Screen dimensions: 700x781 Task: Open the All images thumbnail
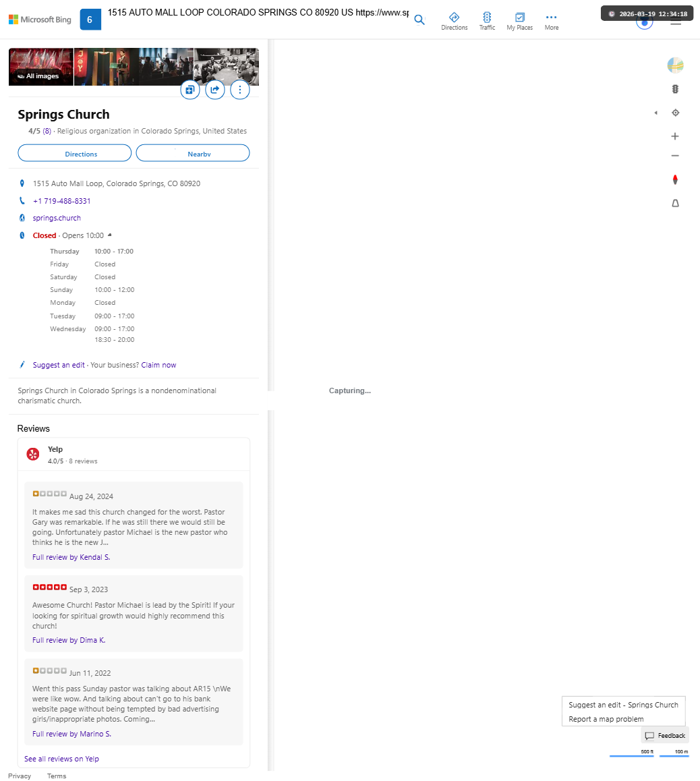41,67
